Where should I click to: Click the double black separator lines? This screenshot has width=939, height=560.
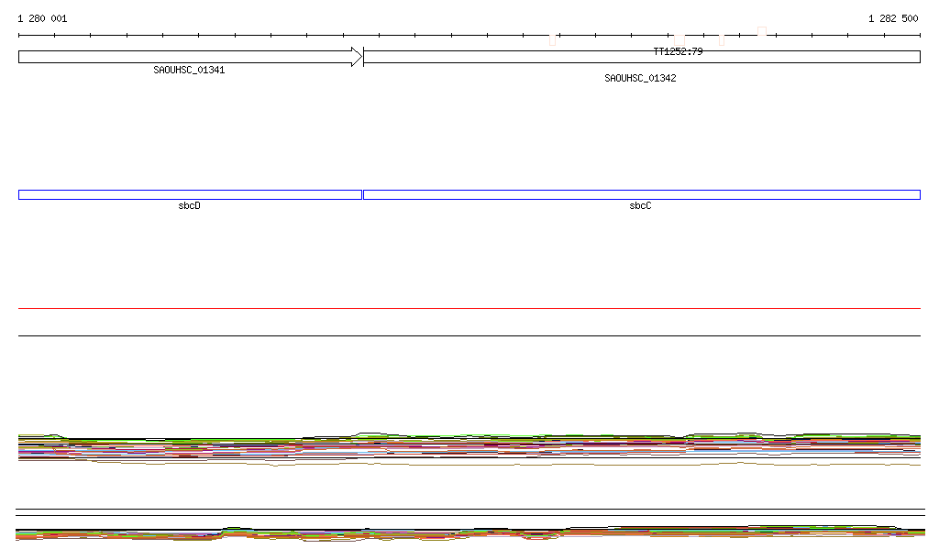[469, 512]
